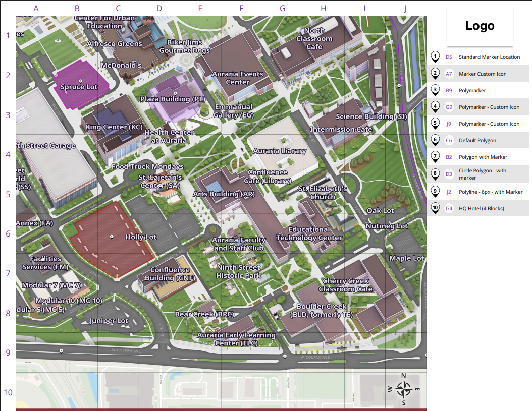This screenshot has width=532, height=411.
Task: Select the white marker dot on Spruce Lot
Action: coord(80,81)
